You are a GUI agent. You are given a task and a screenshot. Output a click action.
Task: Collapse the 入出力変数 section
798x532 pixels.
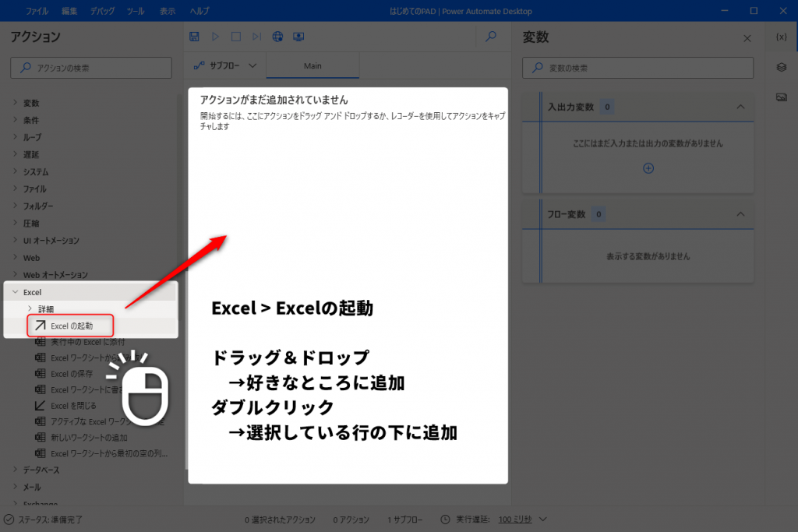(x=740, y=107)
